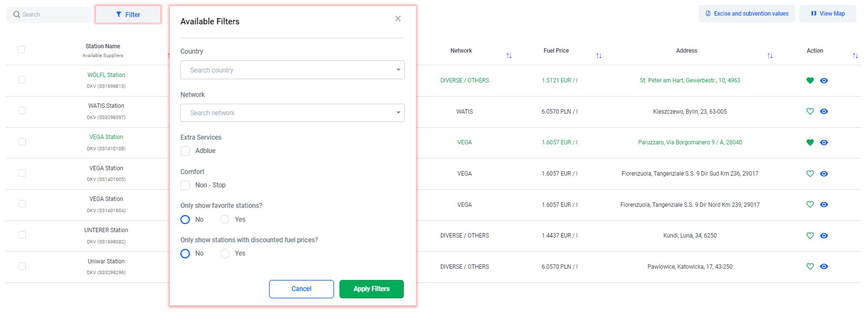
Task: Open Excise and subvention values
Action: click(747, 14)
